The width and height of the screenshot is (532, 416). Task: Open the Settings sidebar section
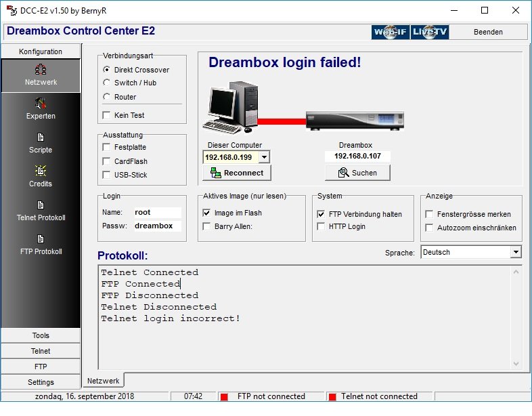point(41,382)
